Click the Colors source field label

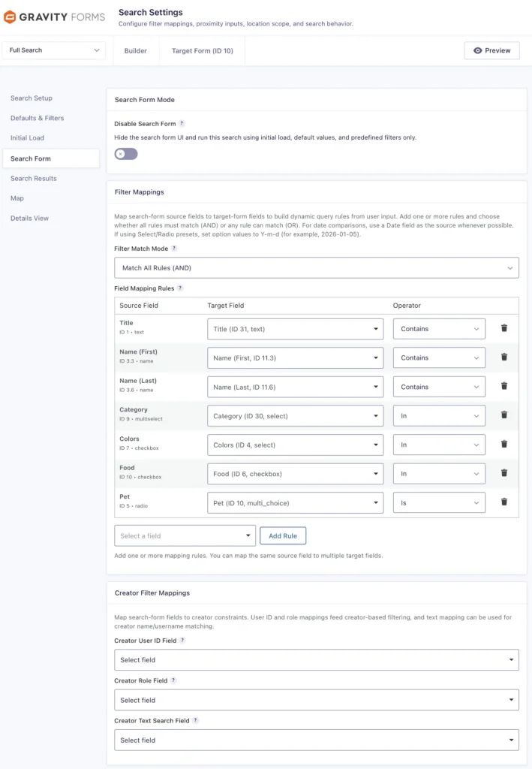(129, 439)
